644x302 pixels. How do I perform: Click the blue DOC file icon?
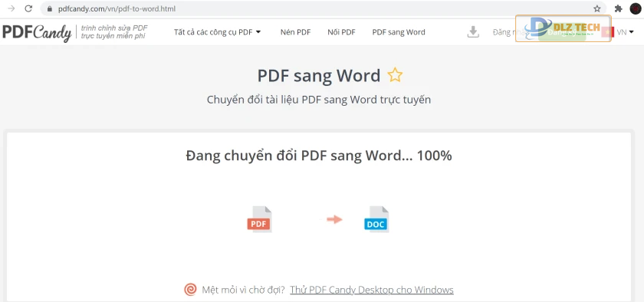(376, 219)
